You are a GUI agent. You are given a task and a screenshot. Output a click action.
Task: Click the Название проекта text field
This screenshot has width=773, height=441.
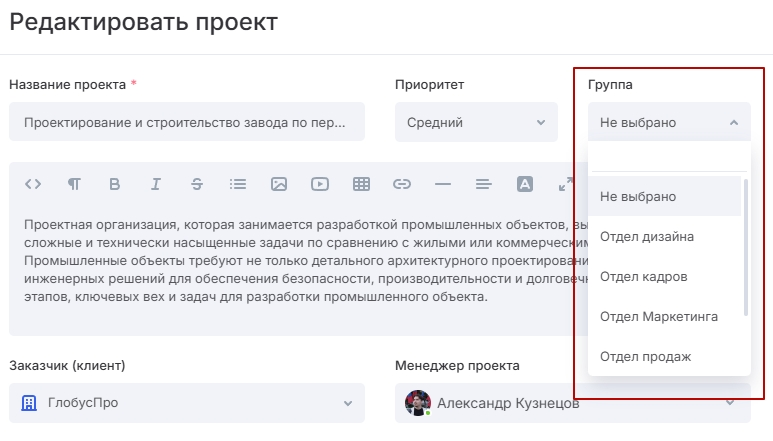[187, 122]
